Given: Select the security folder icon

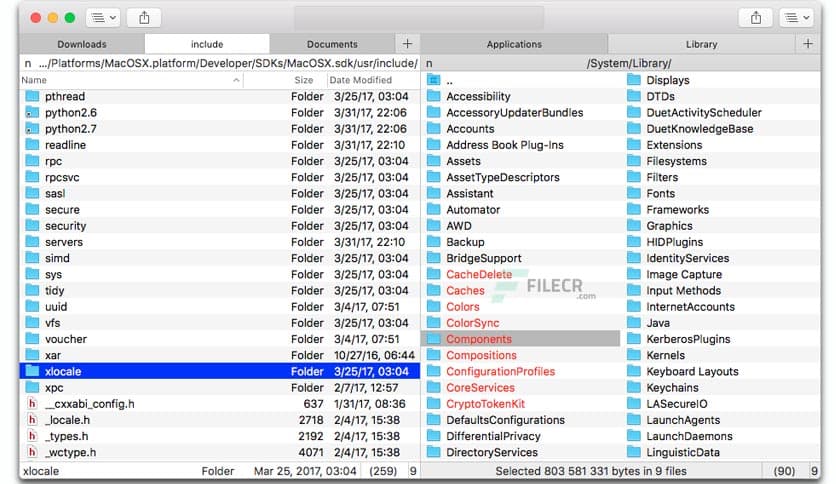Looking at the screenshot, I should pyautogui.click(x=33, y=225).
